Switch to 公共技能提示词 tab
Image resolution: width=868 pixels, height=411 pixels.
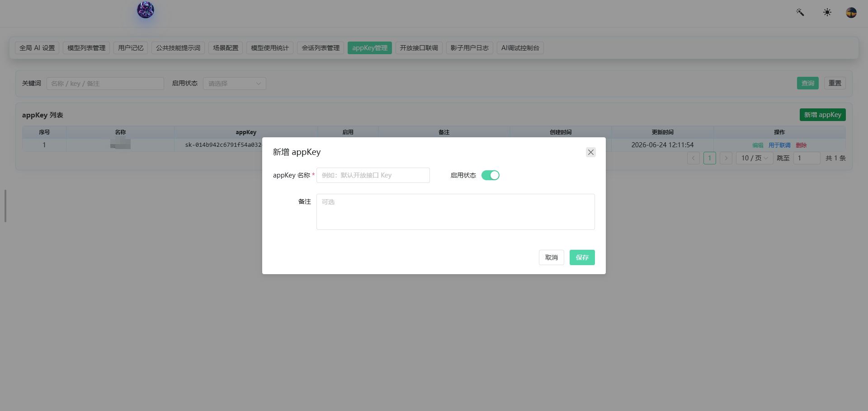tap(178, 48)
